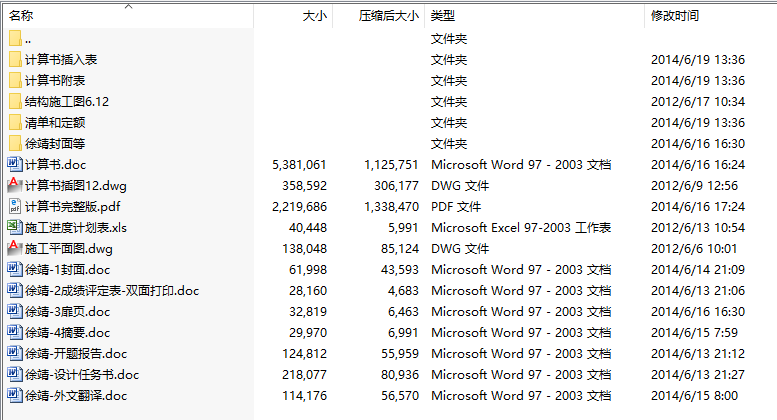This screenshot has width=777, height=420.
Task: Click compressed size 85,124
Action: point(400,249)
